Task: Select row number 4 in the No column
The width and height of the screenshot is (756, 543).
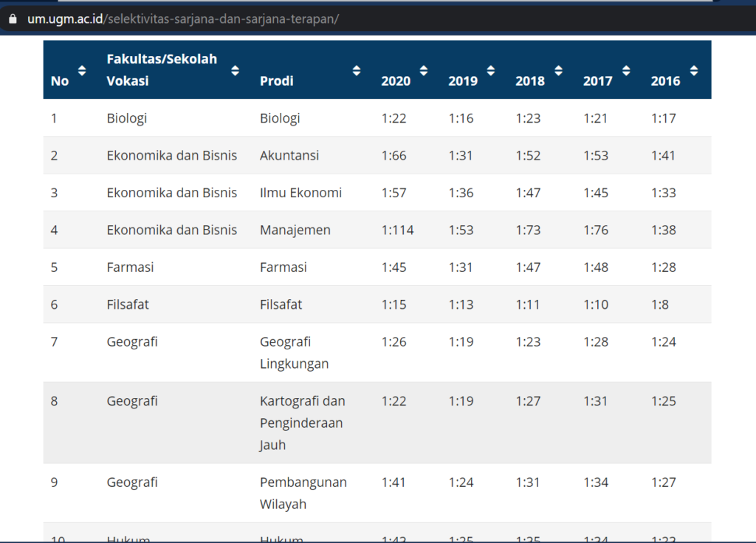Action: tap(54, 230)
